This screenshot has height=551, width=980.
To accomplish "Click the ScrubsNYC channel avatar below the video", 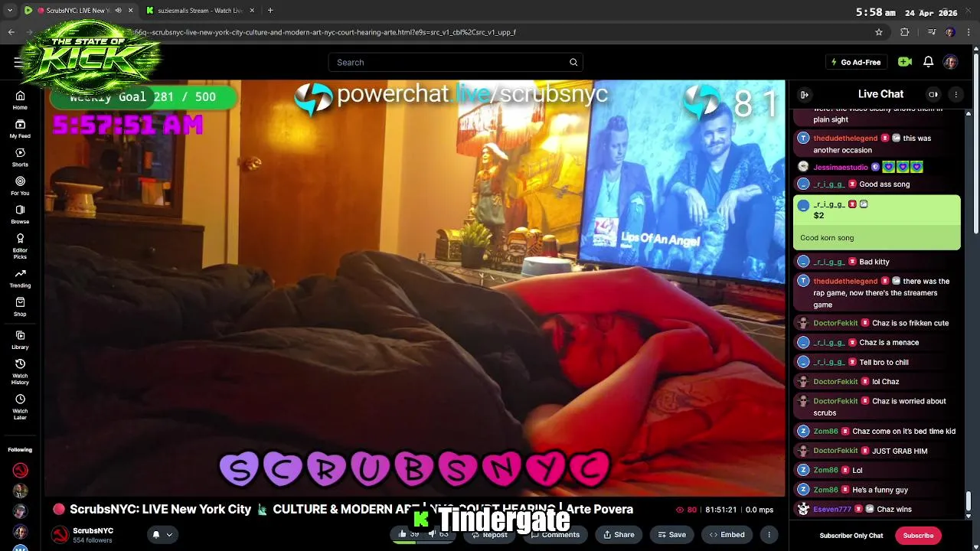I will 60,535.
